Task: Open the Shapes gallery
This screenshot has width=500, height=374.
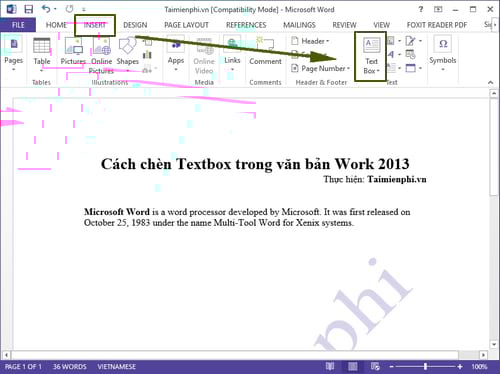Action: click(128, 53)
